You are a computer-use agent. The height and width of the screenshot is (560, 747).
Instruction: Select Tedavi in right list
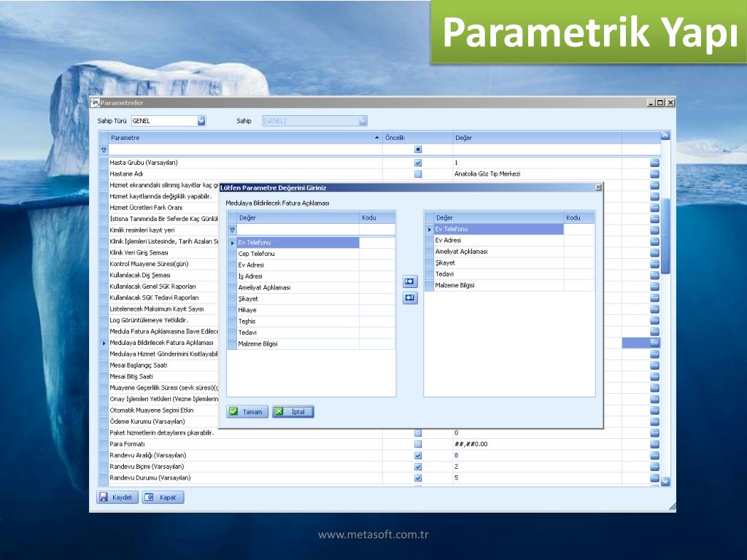(x=498, y=274)
